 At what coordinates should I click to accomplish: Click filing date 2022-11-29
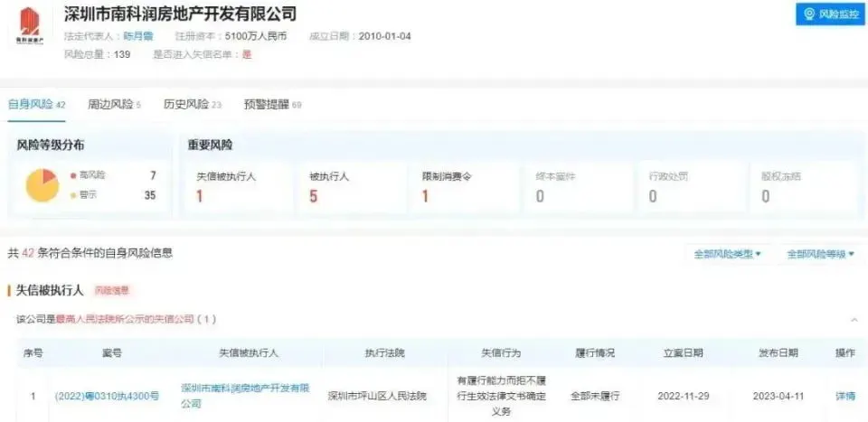[684, 396]
